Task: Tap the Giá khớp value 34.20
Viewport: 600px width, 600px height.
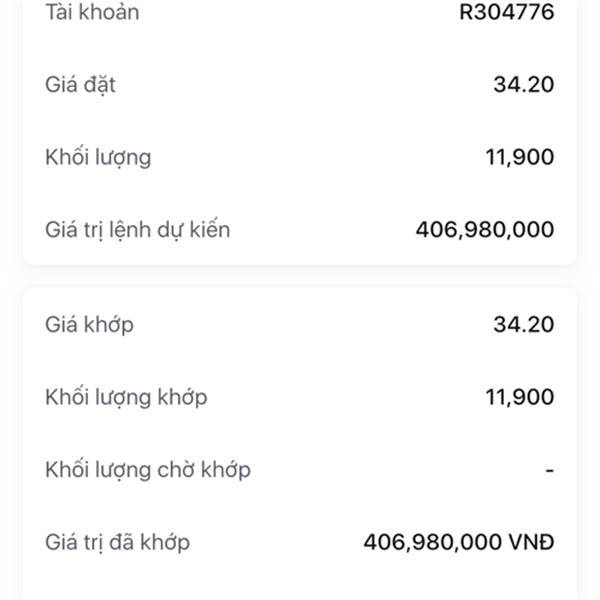Action: point(523,325)
